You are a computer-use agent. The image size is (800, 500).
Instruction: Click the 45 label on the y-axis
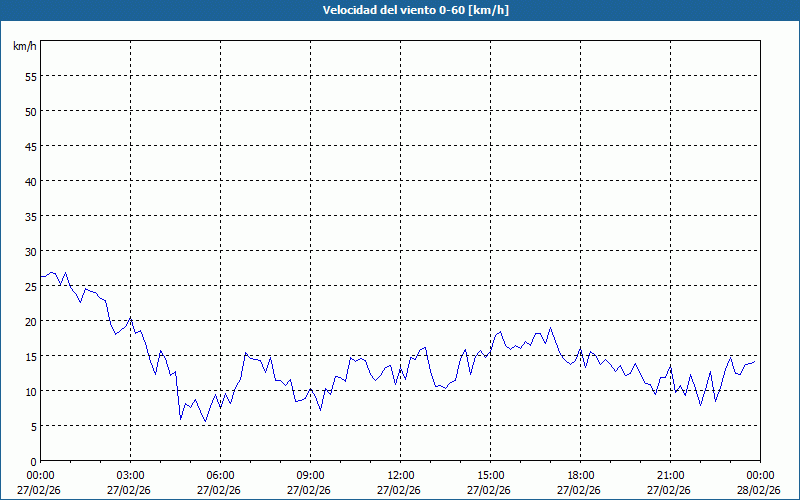pyautogui.click(x=30, y=146)
